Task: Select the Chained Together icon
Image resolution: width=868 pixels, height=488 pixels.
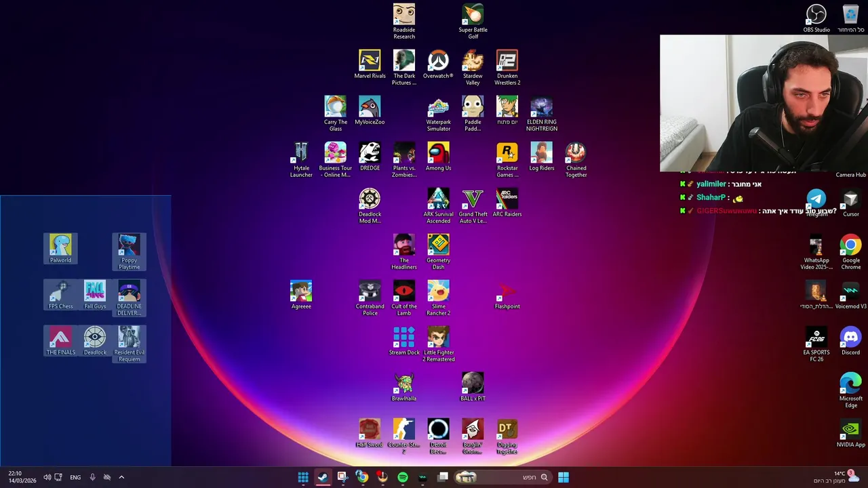Action: pyautogui.click(x=576, y=160)
